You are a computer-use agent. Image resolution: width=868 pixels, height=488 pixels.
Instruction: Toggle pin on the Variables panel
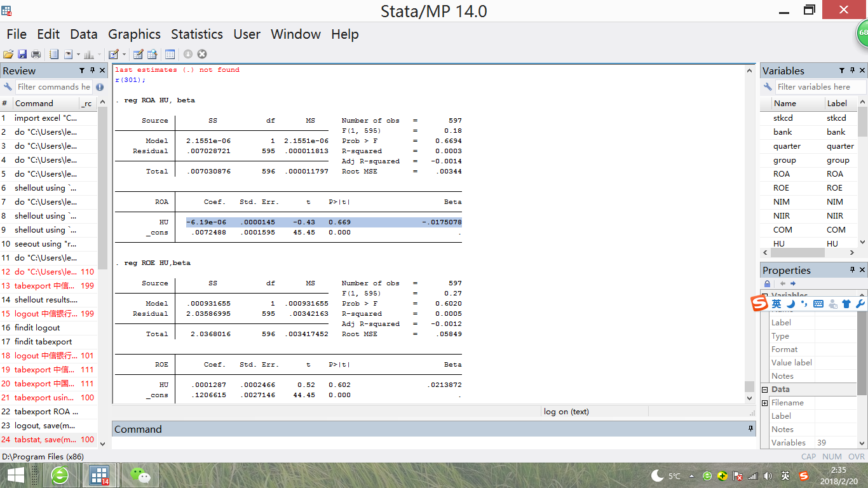tap(851, 71)
